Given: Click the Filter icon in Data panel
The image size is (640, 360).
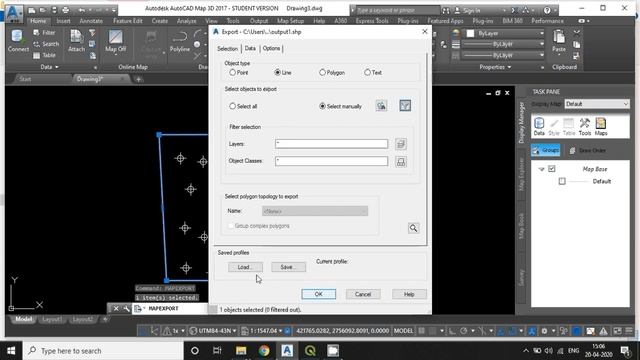Looking at the screenshot, I should 44,32.
